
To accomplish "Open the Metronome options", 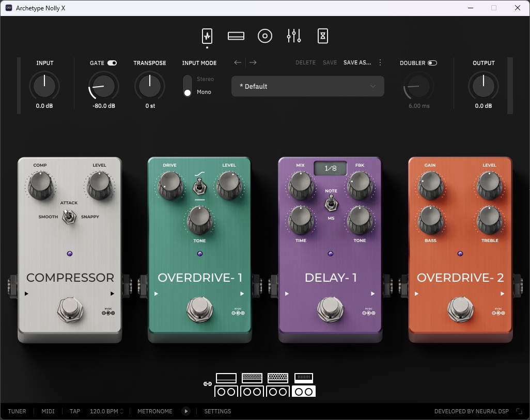I will coord(155,411).
